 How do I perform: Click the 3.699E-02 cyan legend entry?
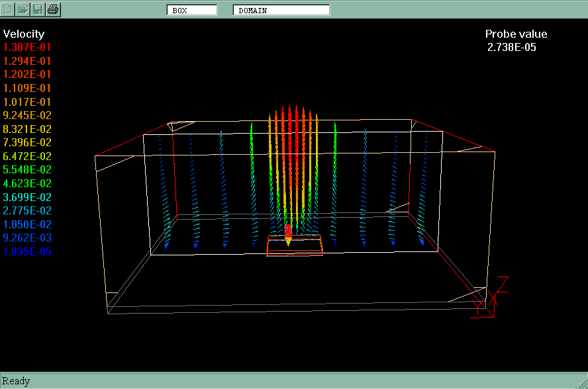coord(27,197)
